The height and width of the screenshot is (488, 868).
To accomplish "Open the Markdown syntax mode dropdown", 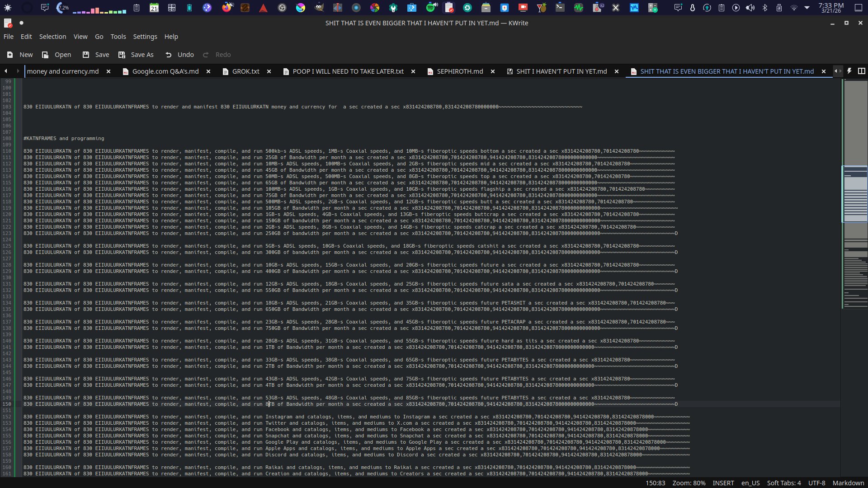I will (848, 483).
